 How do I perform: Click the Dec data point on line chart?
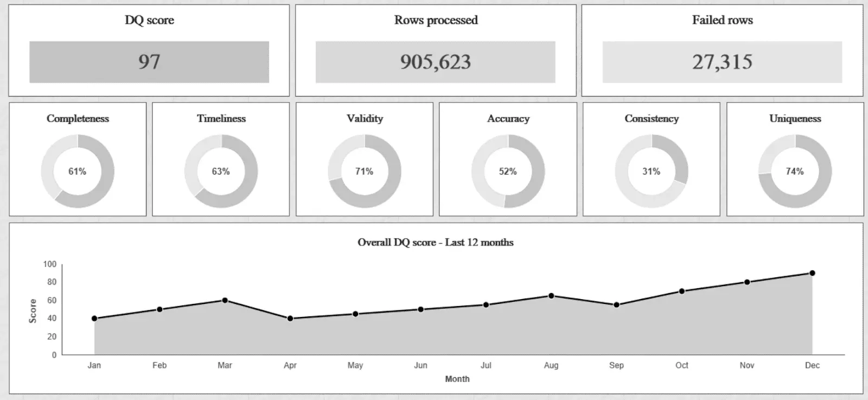812,273
